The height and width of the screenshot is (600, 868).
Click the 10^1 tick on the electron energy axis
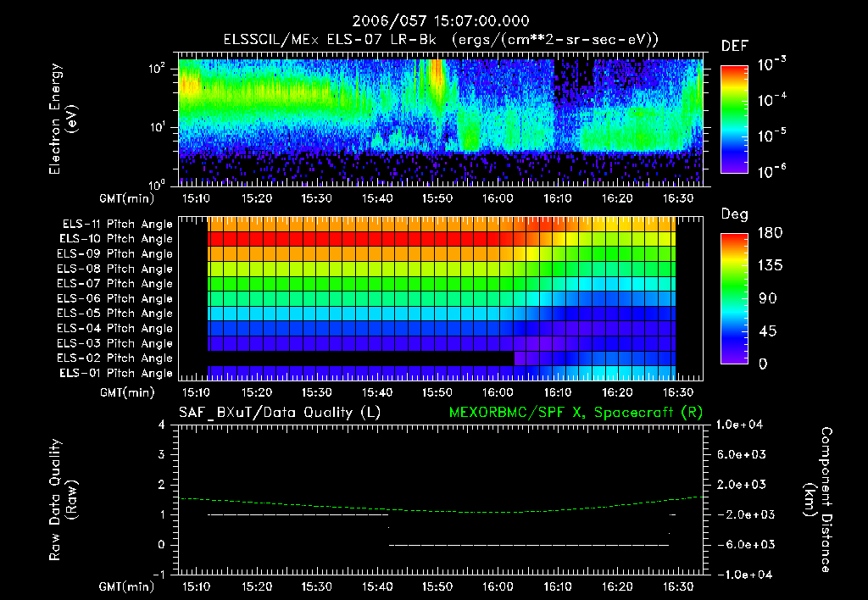pyautogui.click(x=158, y=127)
